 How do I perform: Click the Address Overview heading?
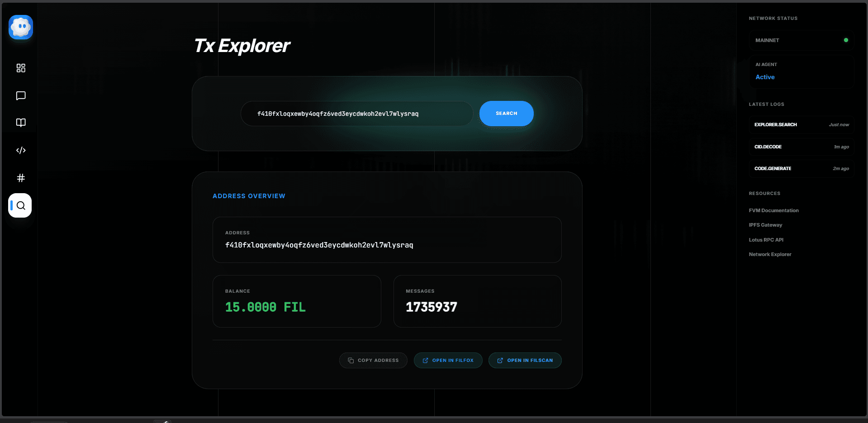[x=249, y=196]
